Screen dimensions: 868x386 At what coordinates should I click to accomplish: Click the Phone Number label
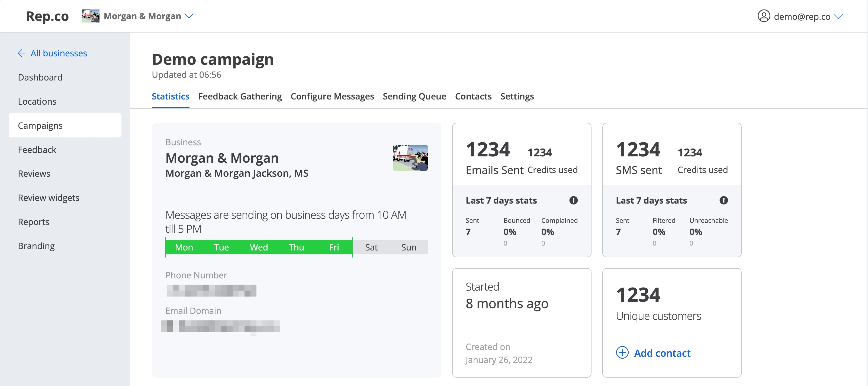coord(196,275)
